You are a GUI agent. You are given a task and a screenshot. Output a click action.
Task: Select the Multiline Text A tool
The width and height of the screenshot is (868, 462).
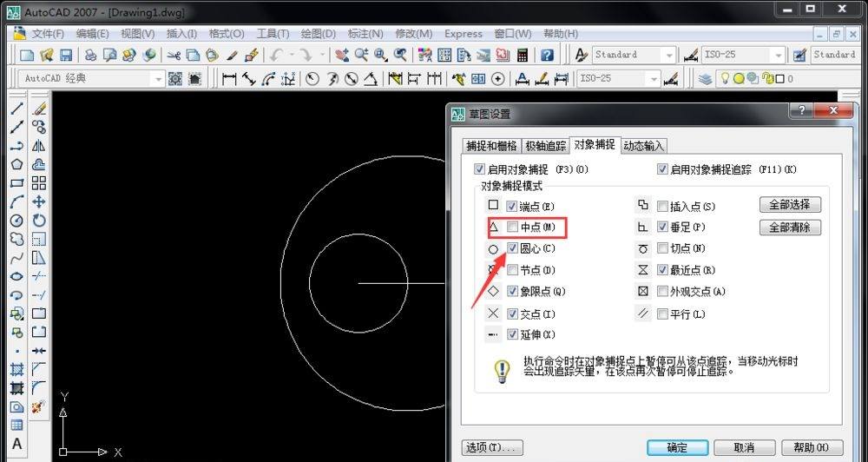16,444
